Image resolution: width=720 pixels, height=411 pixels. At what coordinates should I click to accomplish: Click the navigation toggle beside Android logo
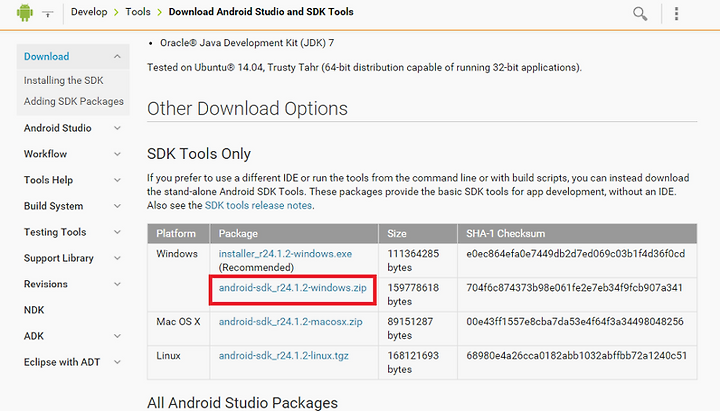[x=48, y=14]
